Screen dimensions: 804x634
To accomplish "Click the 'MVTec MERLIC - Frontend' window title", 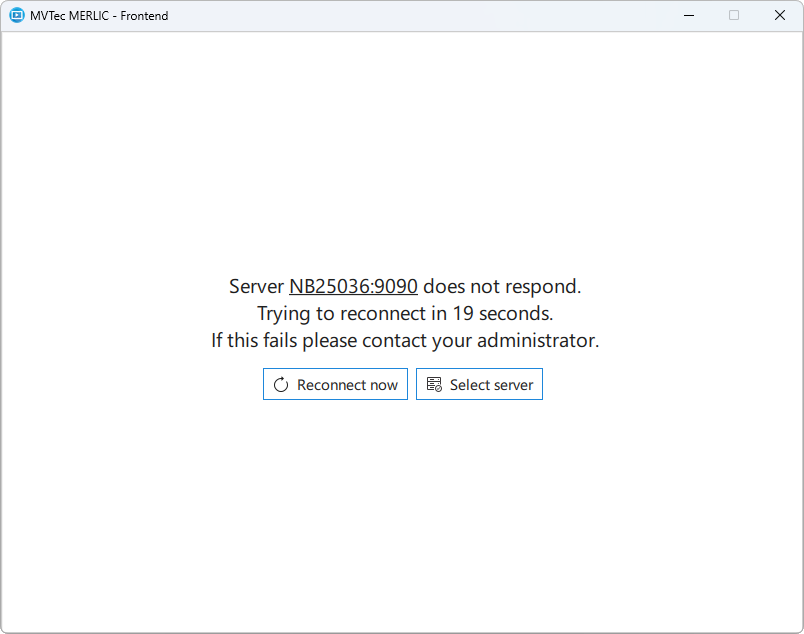I will [x=99, y=15].
